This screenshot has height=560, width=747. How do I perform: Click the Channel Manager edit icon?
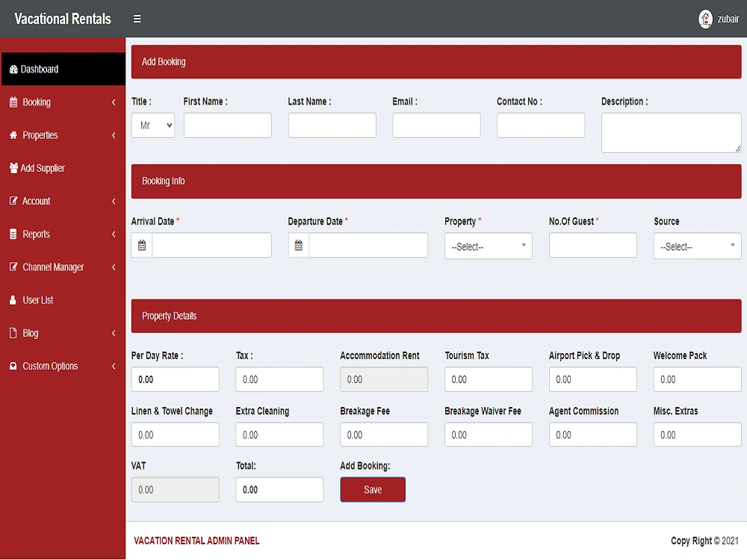coord(13,267)
